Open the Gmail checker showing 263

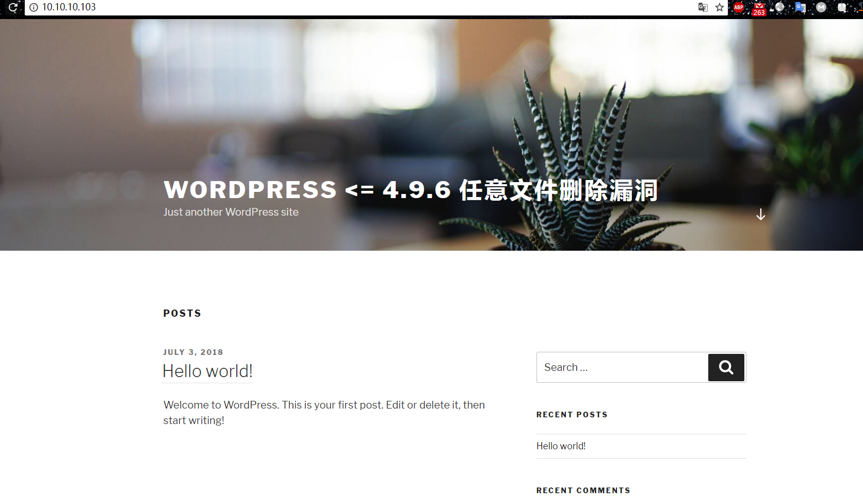pos(759,8)
